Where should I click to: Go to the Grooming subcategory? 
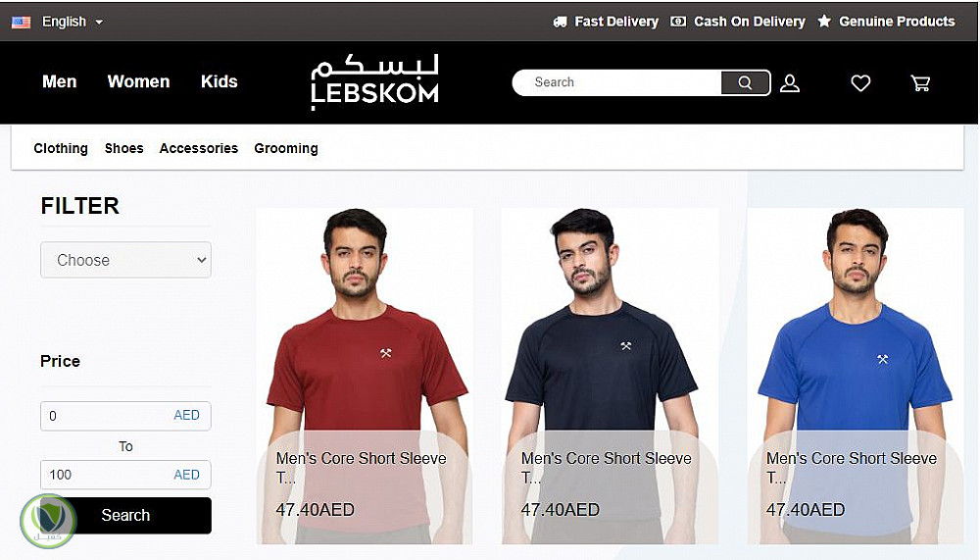285,148
